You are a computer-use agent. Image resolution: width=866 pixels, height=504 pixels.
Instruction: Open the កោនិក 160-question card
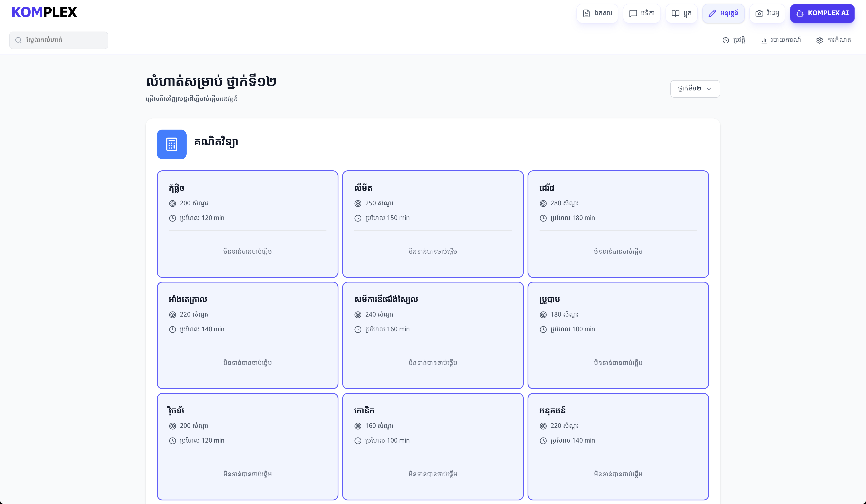(x=433, y=446)
